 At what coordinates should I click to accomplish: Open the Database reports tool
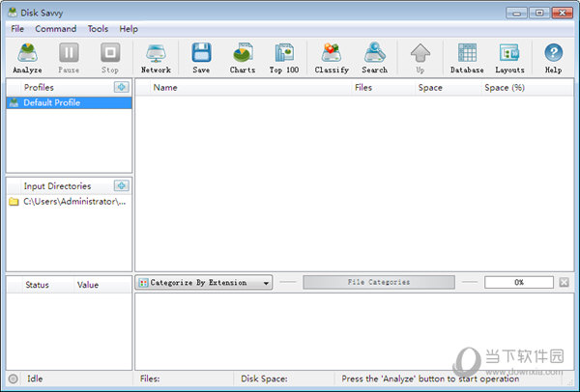click(467, 58)
